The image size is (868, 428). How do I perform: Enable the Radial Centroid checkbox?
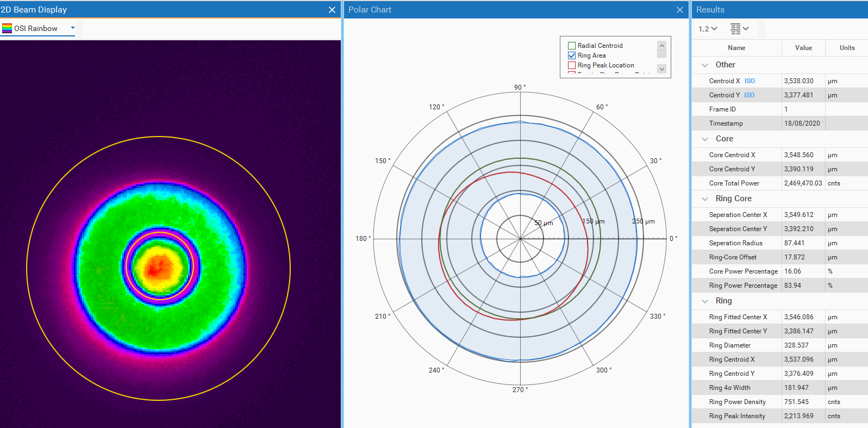(x=572, y=46)
